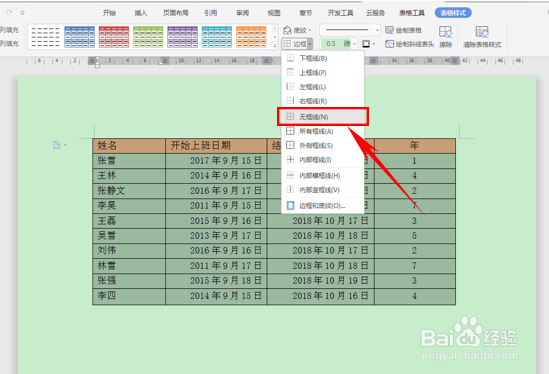The height and width of the screenshot is (374, 549).
Task: Click the redo arrow in the quick access toolbar
Action: click(x=9, y=12)
